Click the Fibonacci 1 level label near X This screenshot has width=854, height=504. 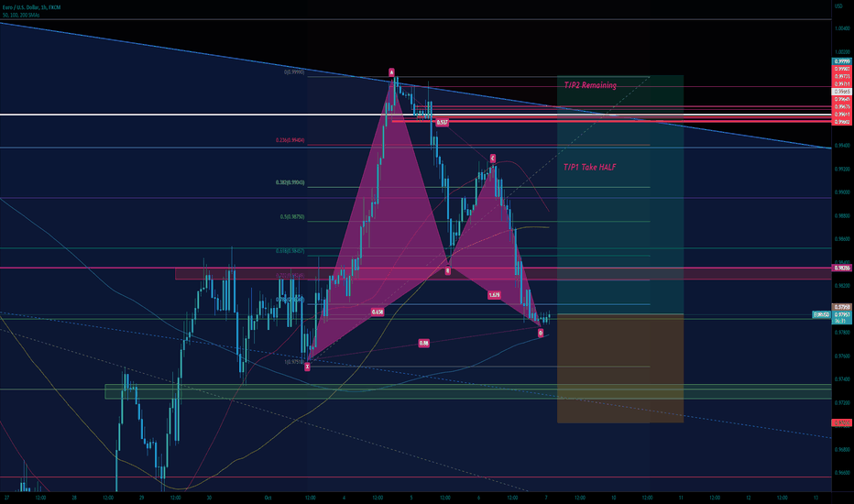tap(293, 361)
